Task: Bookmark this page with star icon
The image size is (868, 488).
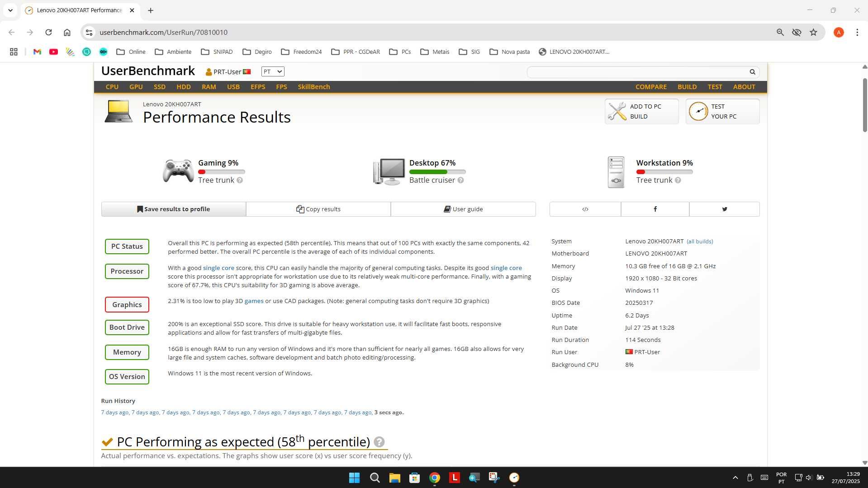Action: (x=813, y=32)
